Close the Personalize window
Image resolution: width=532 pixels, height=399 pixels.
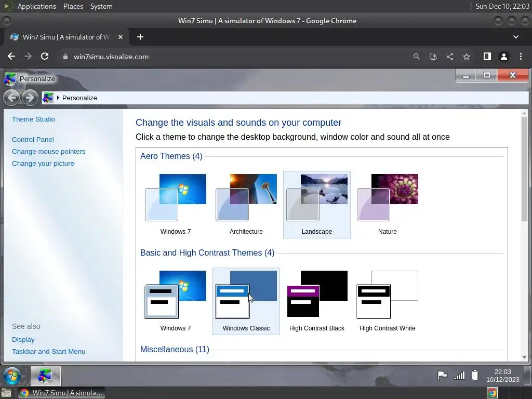[x=513, y=75]
